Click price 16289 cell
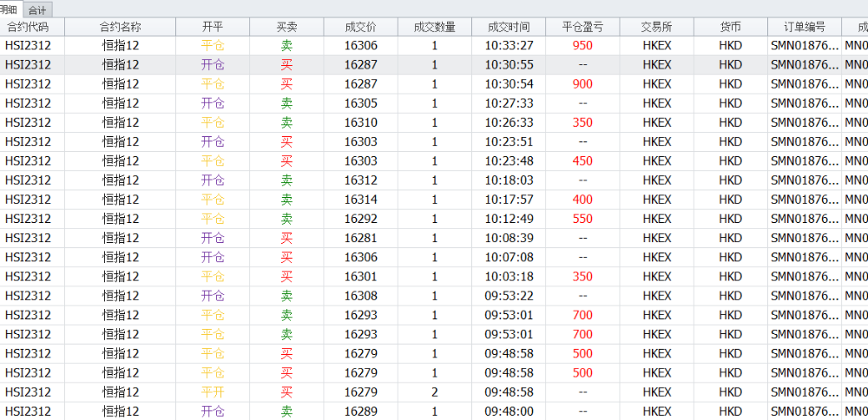 coord(360,411)
